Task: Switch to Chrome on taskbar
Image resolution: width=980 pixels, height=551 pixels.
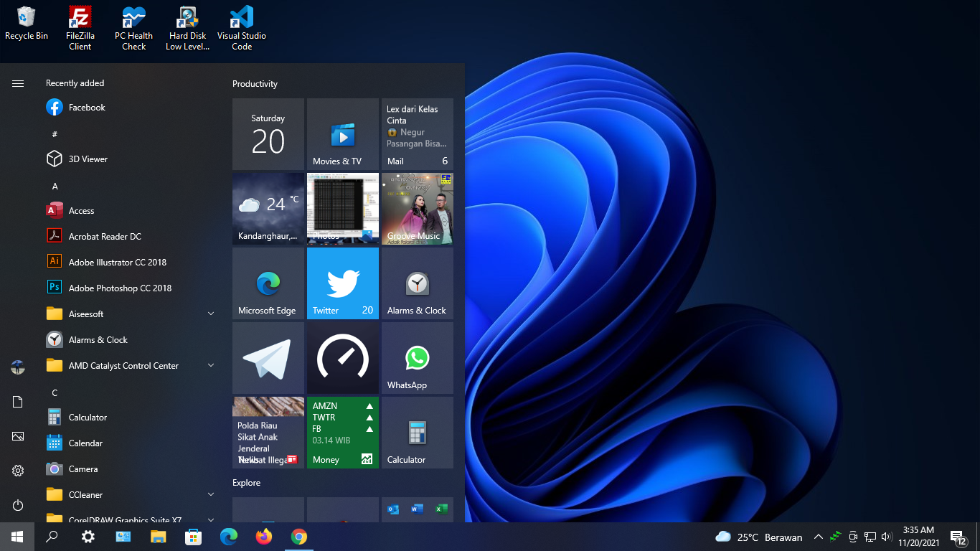Action: click(x=299, y=537)
